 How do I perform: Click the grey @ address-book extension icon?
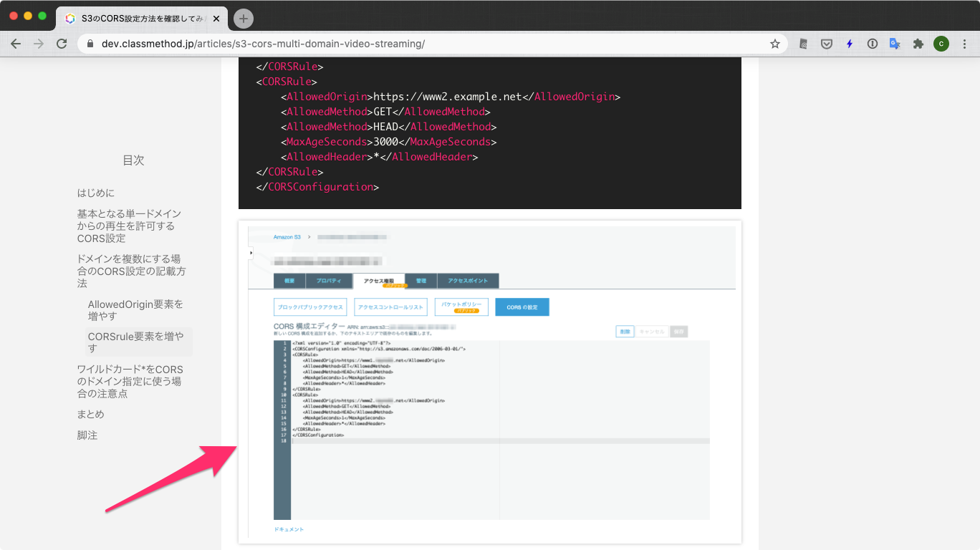pos(803,44)
